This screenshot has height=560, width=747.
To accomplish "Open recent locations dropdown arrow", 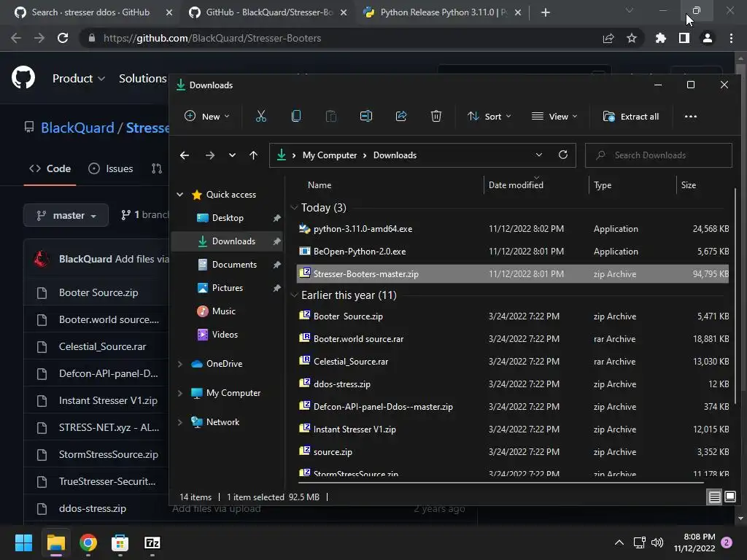I will [232, 155].
